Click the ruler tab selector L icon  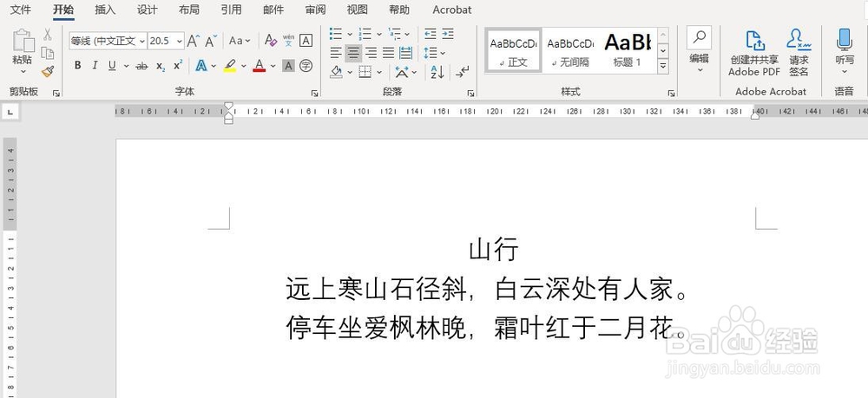(11, 113)
